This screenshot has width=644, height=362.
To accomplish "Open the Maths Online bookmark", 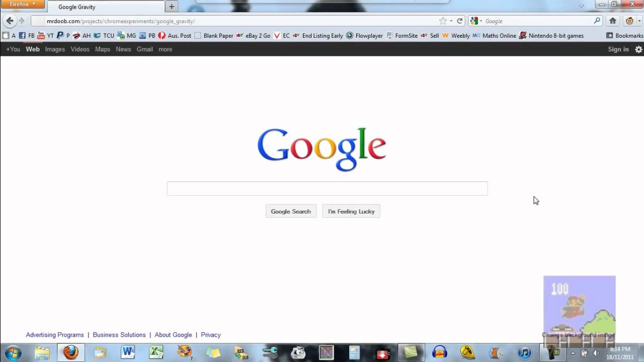I will click(495, 36).
